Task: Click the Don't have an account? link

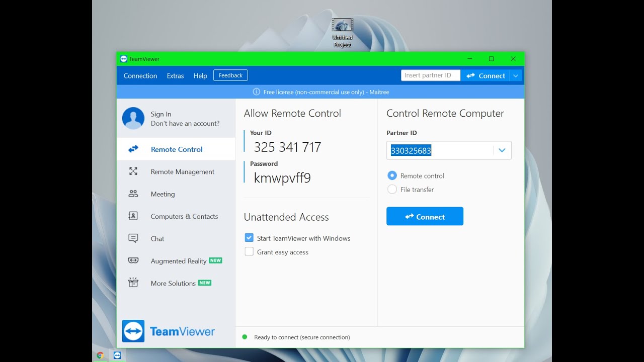Action: click(185, 123)
